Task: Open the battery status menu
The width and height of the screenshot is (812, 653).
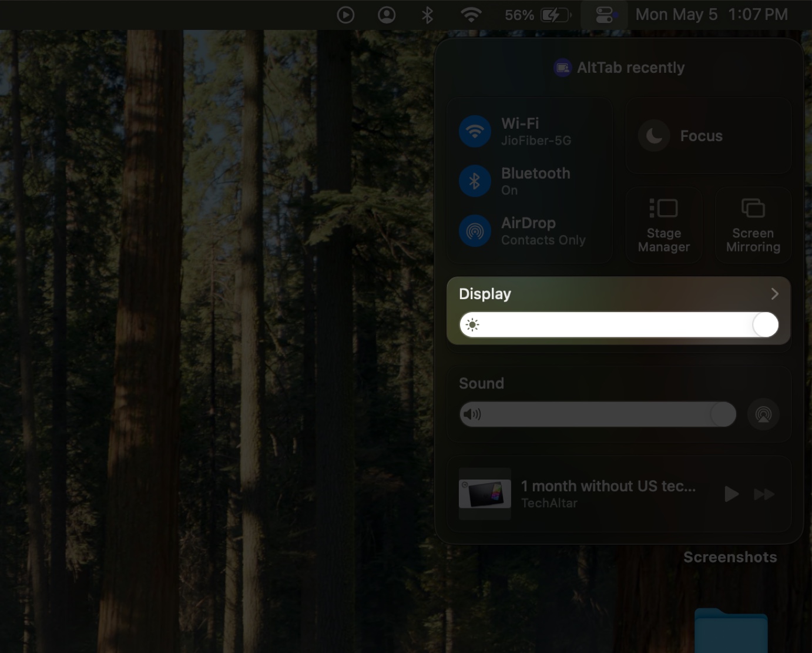Action: click(x=538, y=14)
